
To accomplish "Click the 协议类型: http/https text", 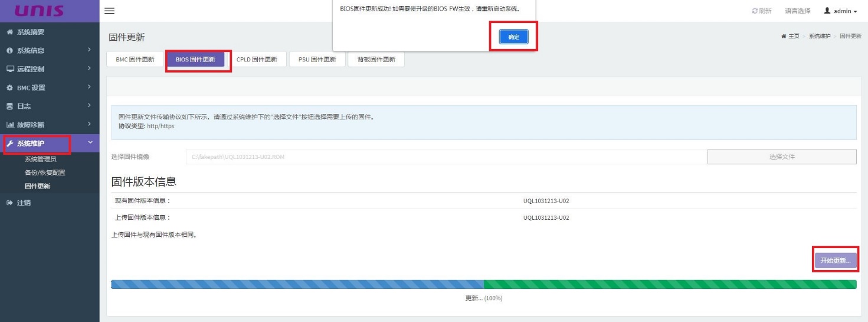I will 146,126.
